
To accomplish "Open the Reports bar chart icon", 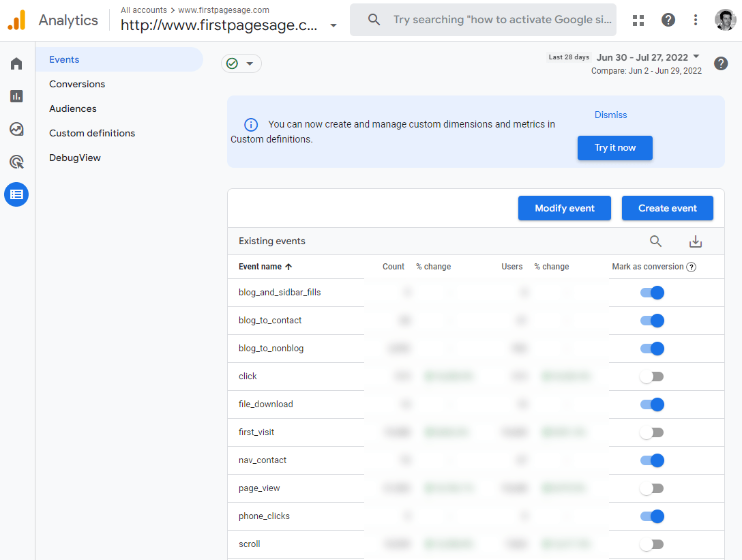I will 16,96.
